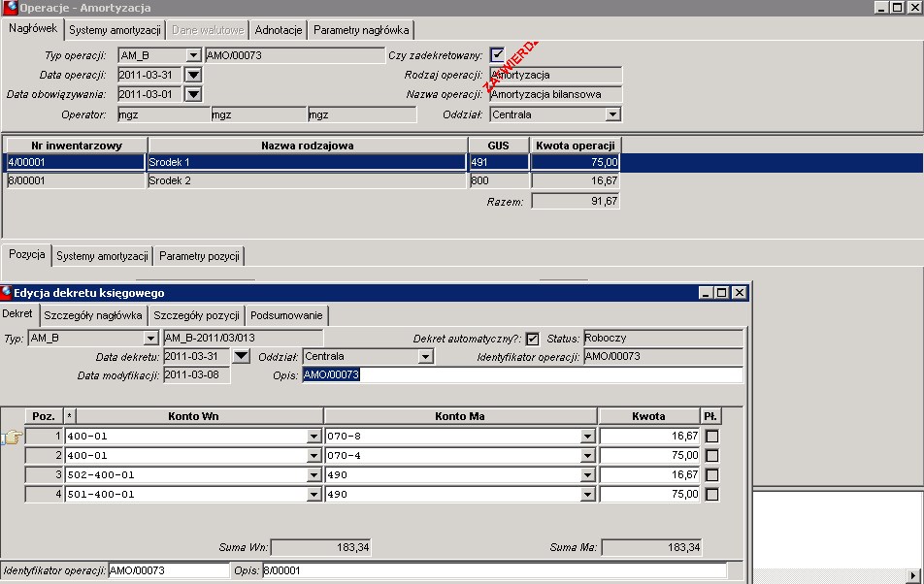Toggle the Czy zadekretowany checkbox

tap(497, 54)
